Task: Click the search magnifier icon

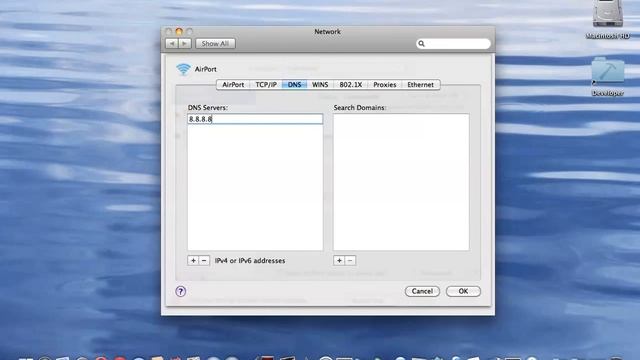Action: tap(422, 44)
